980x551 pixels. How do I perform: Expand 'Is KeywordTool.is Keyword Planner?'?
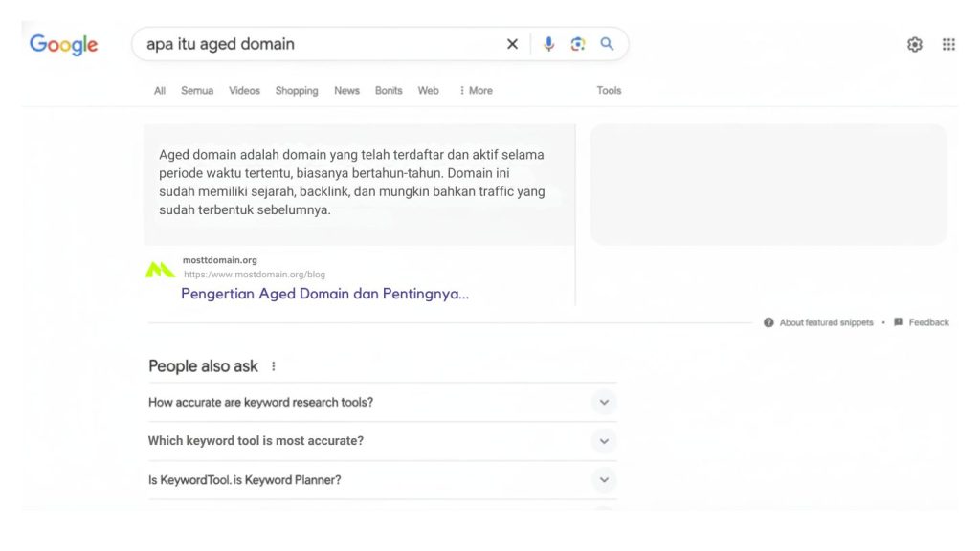(603, 479)
